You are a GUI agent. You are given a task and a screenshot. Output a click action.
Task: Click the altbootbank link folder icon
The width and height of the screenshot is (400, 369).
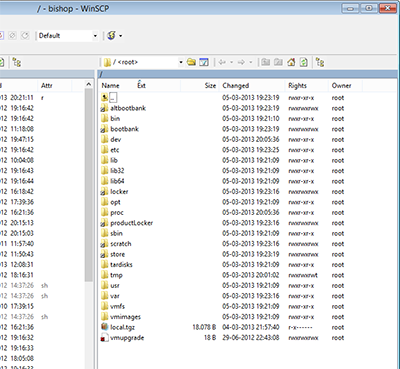(105, 108)
